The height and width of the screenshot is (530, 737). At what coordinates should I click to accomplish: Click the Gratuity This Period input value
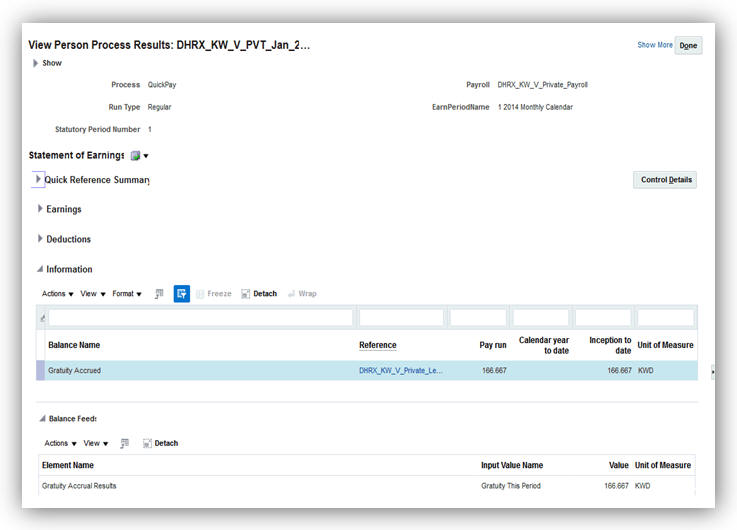pos(511,486)
